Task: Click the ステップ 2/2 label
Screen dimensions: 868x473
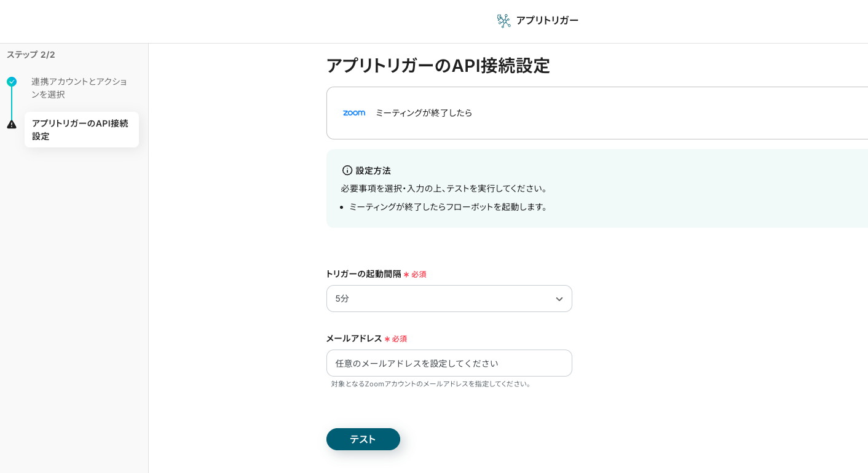Action: pos(31,55)
